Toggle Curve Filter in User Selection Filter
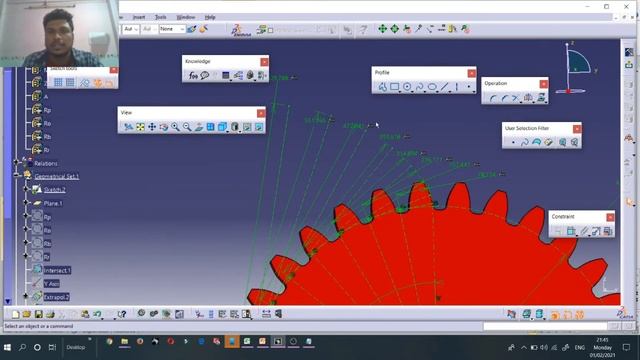This screenshot has height=360, width=640. pos(524,142)
